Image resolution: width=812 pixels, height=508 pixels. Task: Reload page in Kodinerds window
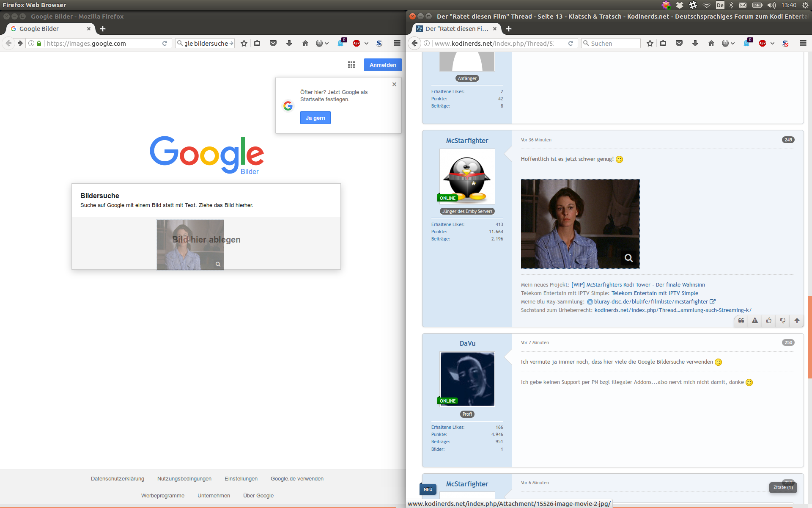point(571,43)
